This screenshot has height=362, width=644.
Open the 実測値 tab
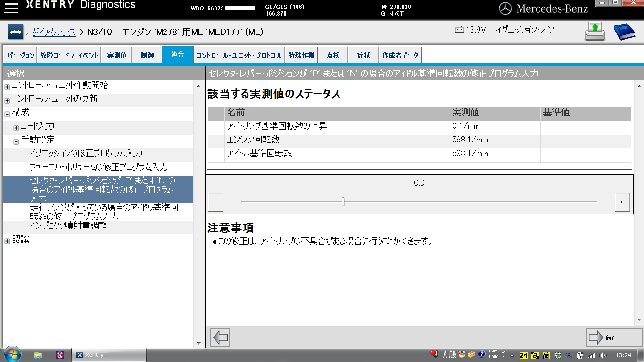(116, 55)
